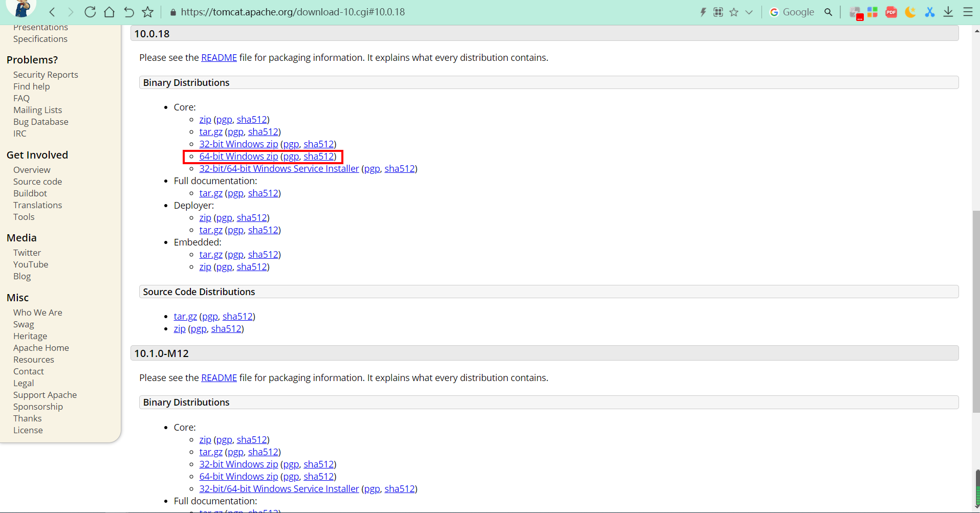Open the extension with red badge
The height and width of the screenshot is (513, 980).
click(x=855, y=13)
